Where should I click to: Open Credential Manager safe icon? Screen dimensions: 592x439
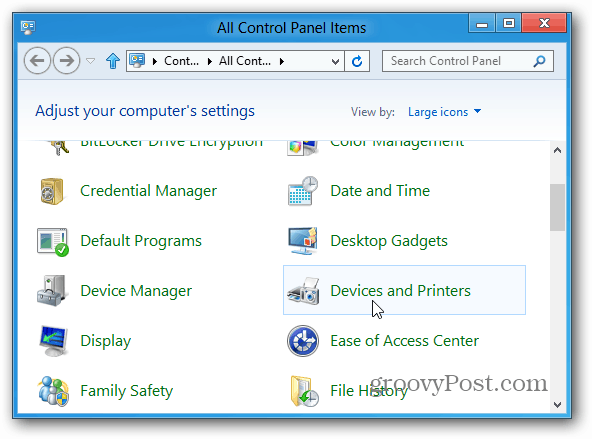coord(52,191)
